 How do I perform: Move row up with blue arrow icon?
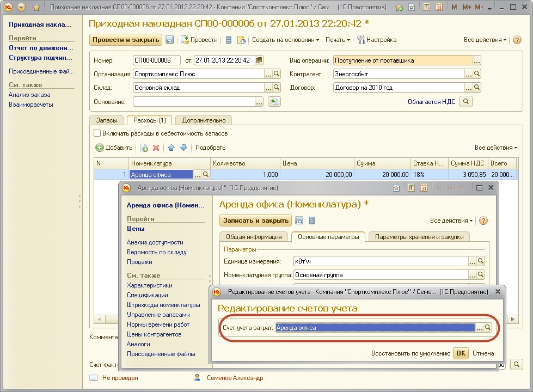171,148
